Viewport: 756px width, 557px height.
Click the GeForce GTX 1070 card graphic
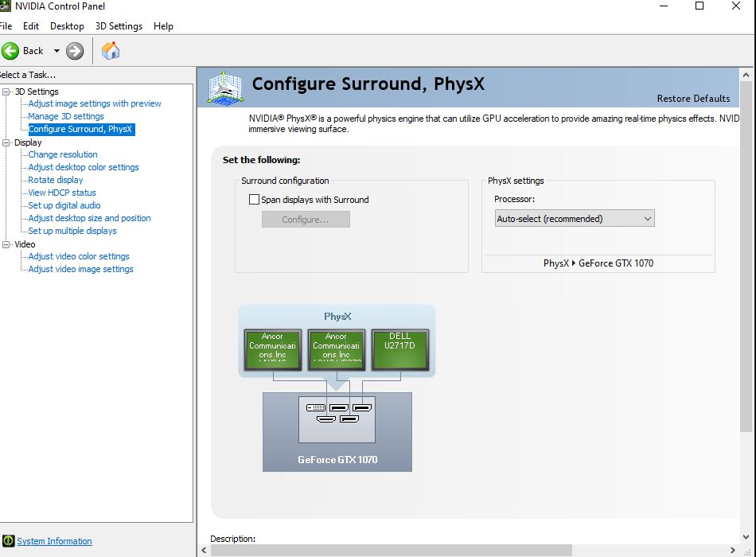click(337, 431)
